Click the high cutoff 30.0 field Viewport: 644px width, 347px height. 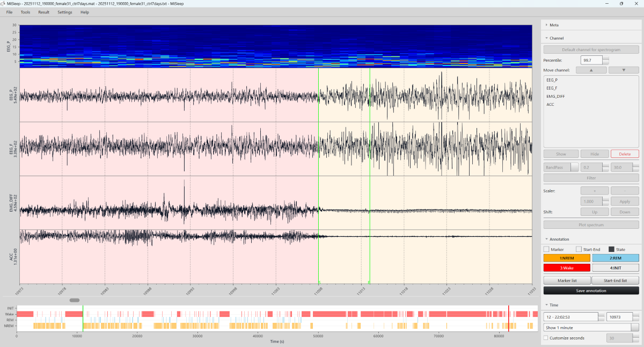pyautogui.click(x=621, y=167)
